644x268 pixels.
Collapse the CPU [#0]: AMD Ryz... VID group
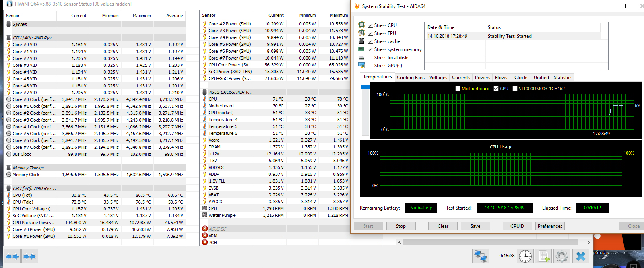[9, 38]
